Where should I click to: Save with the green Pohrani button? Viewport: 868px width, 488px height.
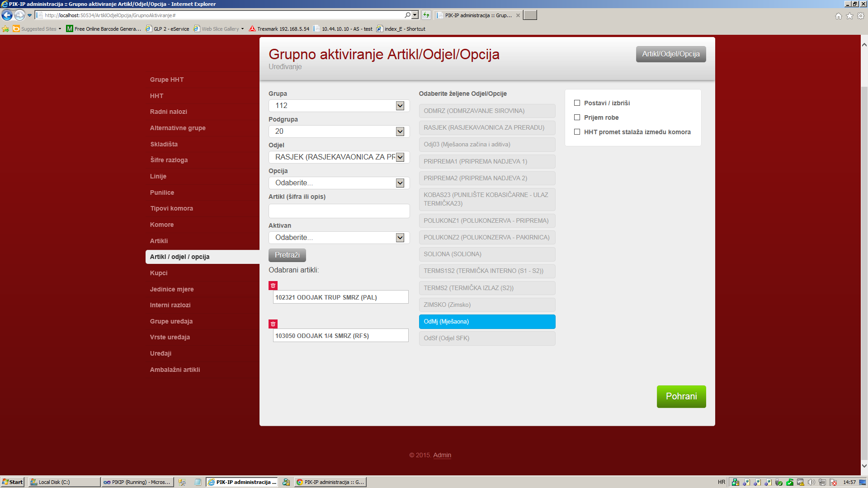click(x=681, y=397)
